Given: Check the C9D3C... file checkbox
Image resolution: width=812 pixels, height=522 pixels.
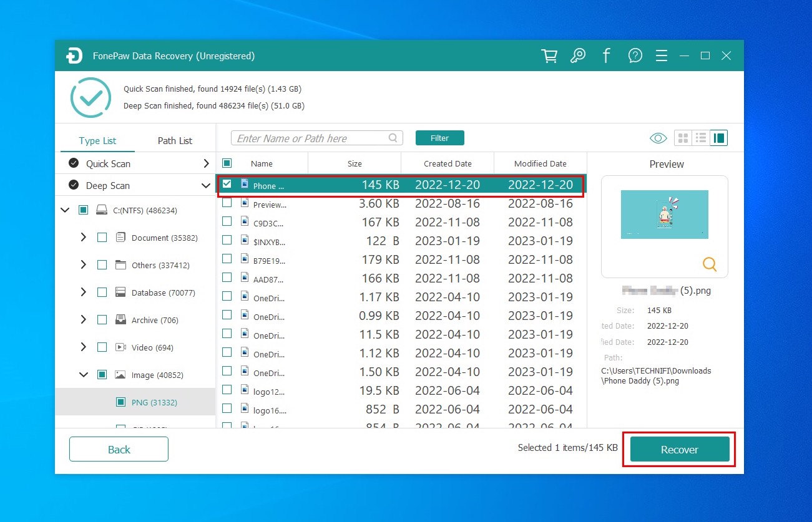Looking at the screenshot, I should tap(227, 221).
